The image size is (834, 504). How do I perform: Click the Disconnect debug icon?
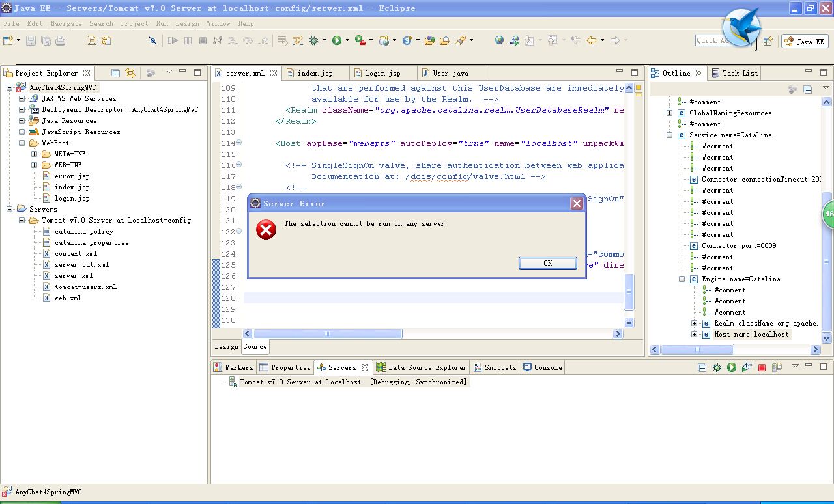(x=217, y=40)
